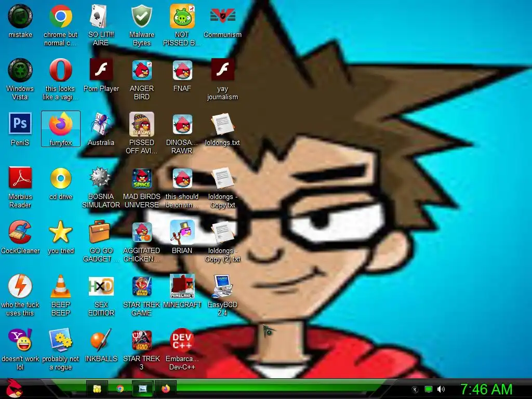Select the 'PeniS' Photoshop icon
The height and width of the screenshot is (399, 532).
tap(20, 124)
